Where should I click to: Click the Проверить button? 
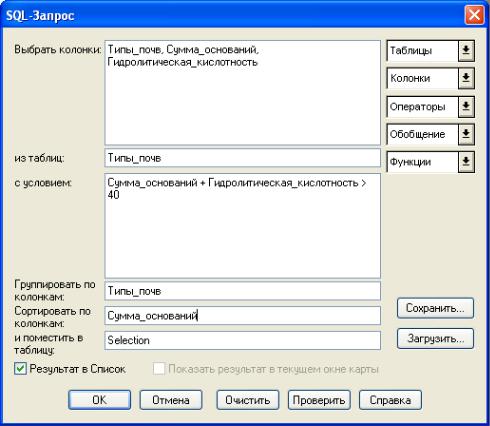click(x=319, y=400)
